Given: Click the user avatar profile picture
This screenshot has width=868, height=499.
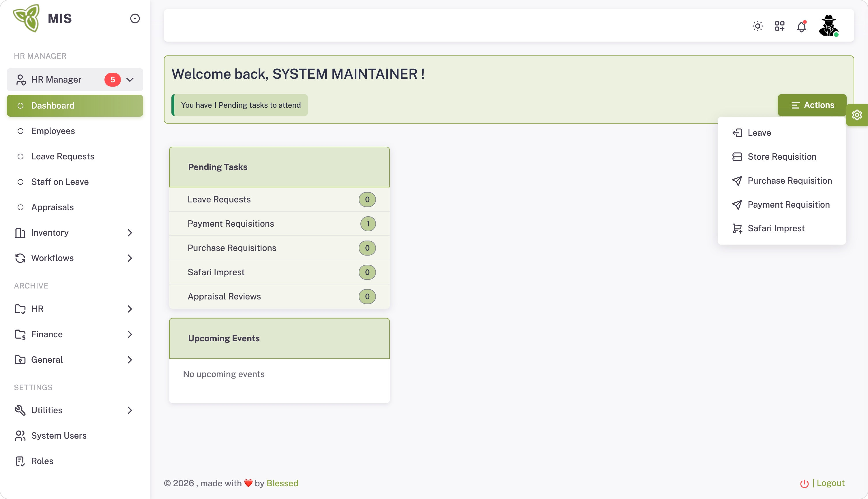Looking at the screenshot, I should (x=828, y=26).
